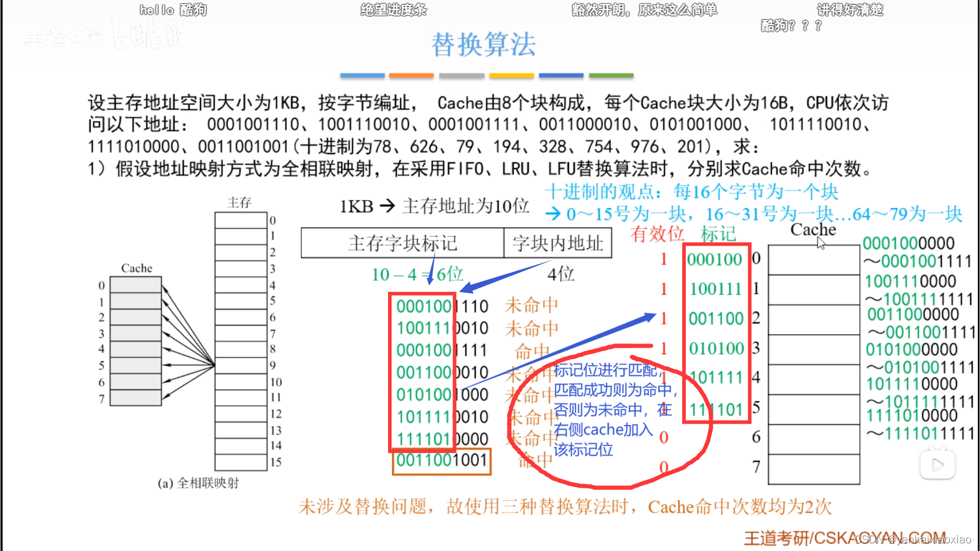Click the comment 讲得好清楚
The image size is (980, 551).
(850, 9)
